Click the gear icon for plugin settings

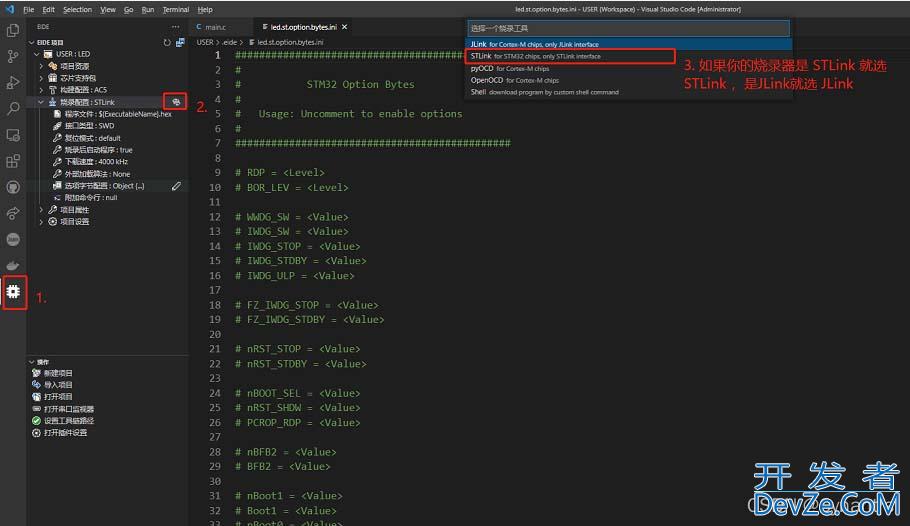coord(36,433)
